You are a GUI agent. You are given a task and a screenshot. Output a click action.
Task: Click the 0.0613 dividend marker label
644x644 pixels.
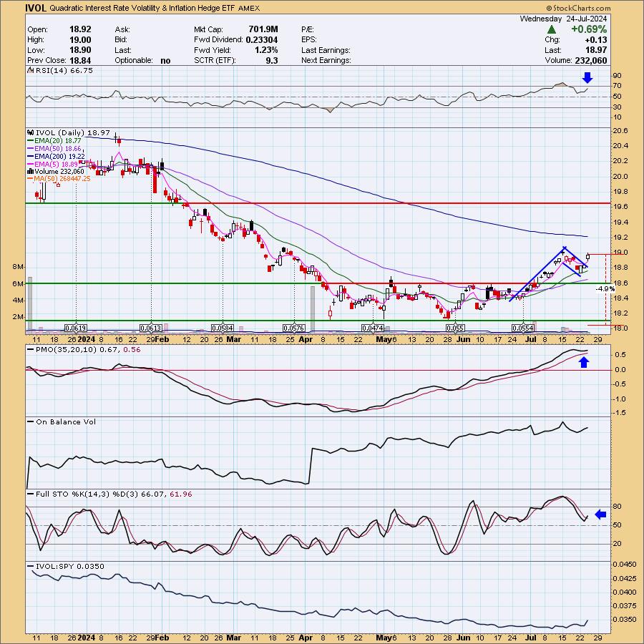coord(151,328)
